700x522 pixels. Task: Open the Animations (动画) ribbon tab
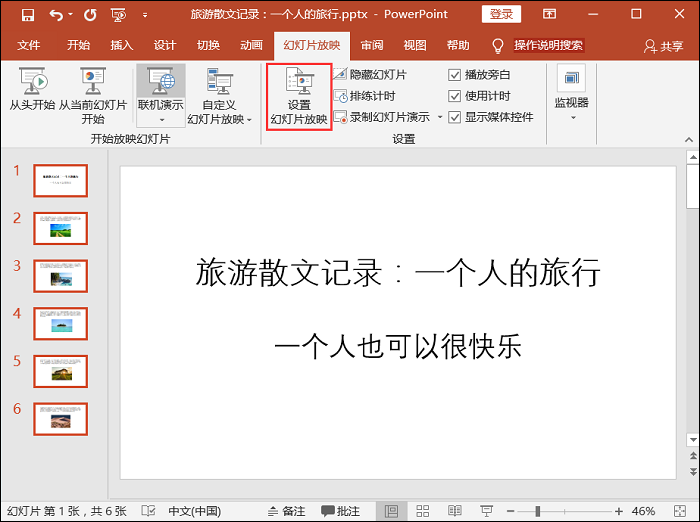pos(251,45)
